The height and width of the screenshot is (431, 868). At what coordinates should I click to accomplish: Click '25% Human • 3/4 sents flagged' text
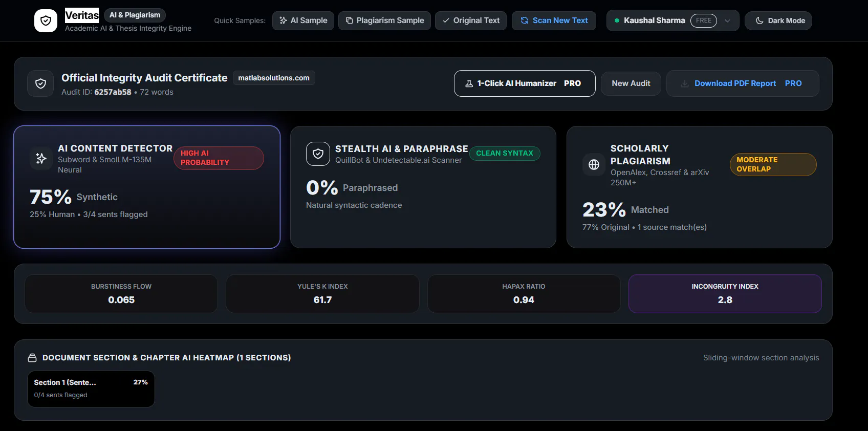(x=89, y=214)
